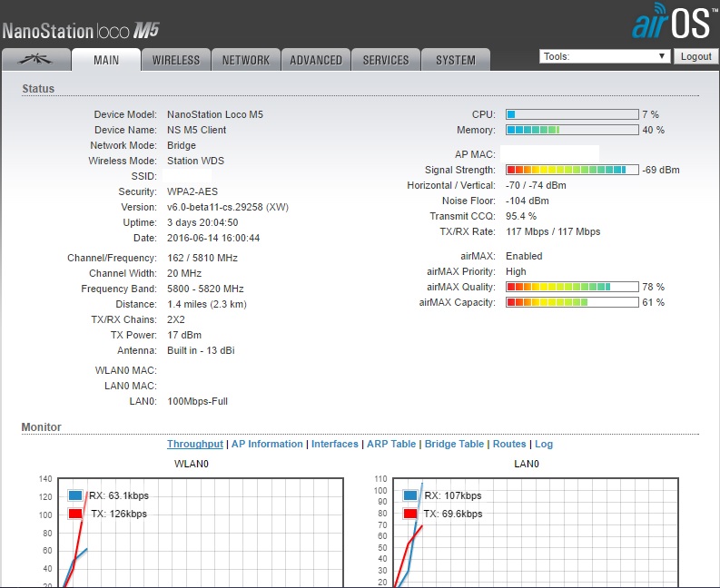The height and width of the screenshot is (588, 720).
Task: Click the Memory usage bar
Action: [572, 130]
